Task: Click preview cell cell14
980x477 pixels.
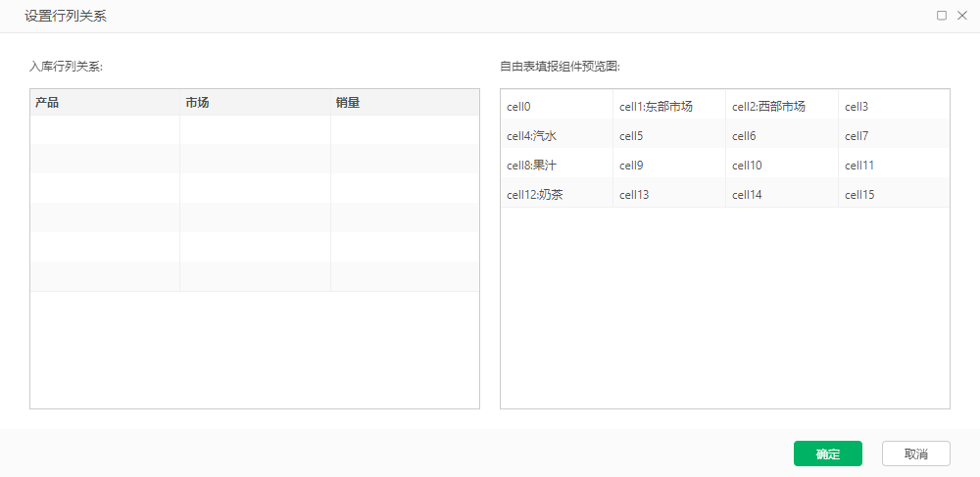Action: point(782,194)
